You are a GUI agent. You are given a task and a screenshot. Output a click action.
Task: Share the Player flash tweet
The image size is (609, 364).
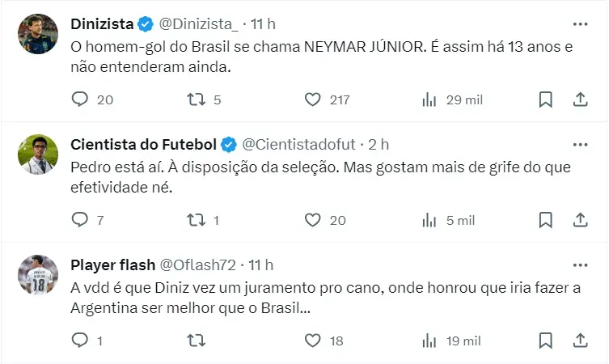pos(580,341)
